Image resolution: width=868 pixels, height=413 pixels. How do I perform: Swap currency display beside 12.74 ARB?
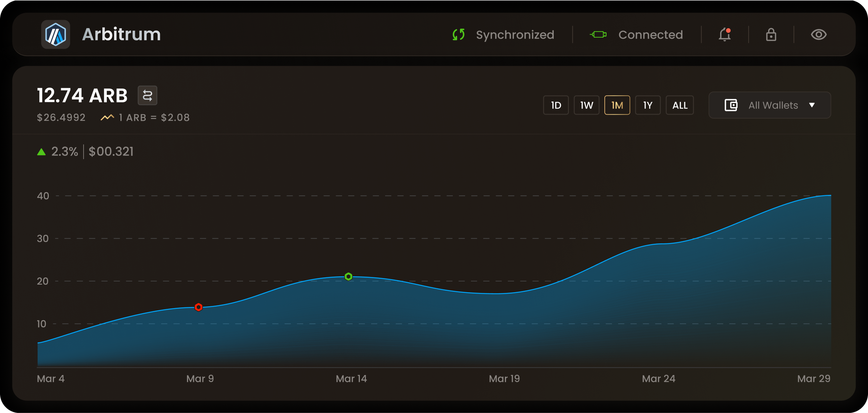(x=147, y=95)
